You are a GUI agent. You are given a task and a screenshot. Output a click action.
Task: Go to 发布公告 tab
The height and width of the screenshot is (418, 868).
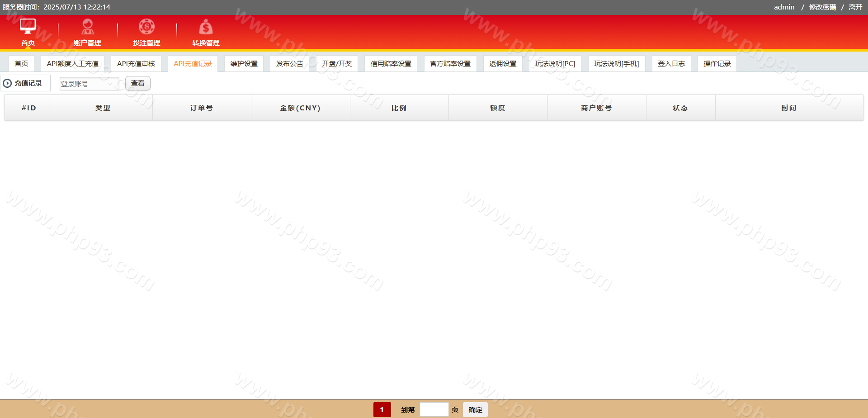click(x=289, y=64)
